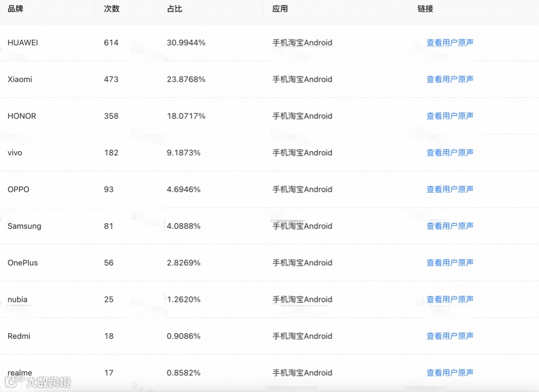Select the OPPO brand cell
This screenshot has width=539, height=392.
pyautogui.click(x=19, y=189)
